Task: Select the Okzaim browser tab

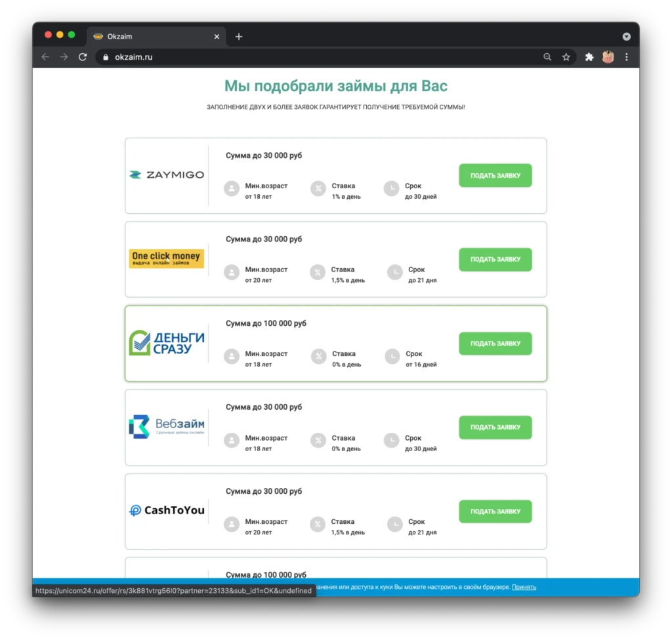Action: point(156,37)
